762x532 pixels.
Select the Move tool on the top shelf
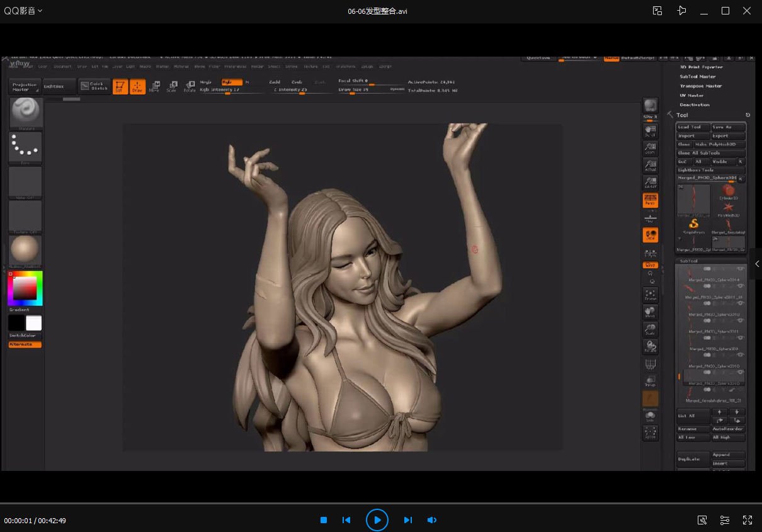point(156,86)
